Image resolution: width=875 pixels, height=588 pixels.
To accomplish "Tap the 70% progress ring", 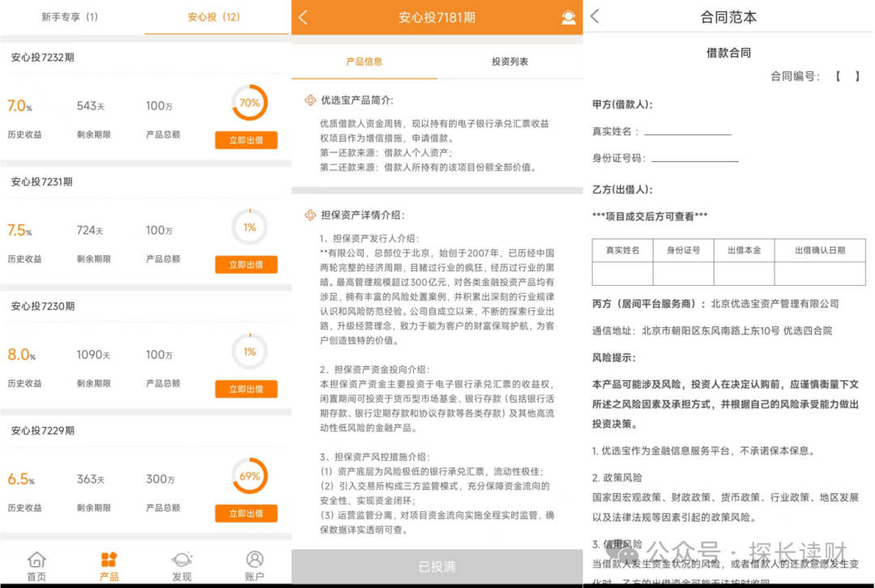I will pyautogui.click(x=250, y=103).
